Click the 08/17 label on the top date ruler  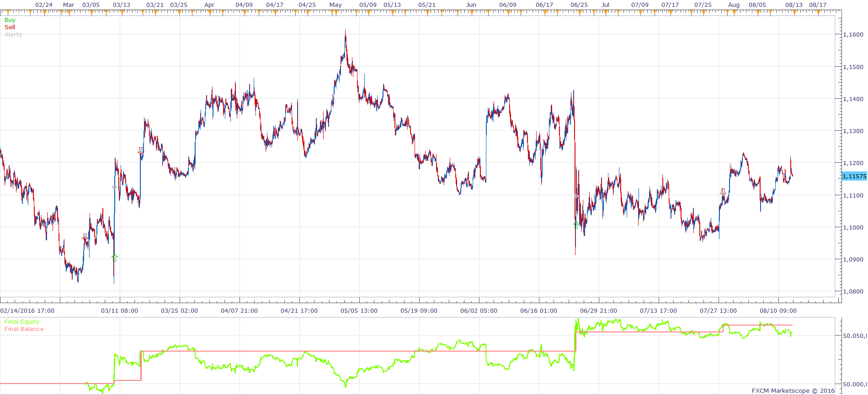pos(818,5)
